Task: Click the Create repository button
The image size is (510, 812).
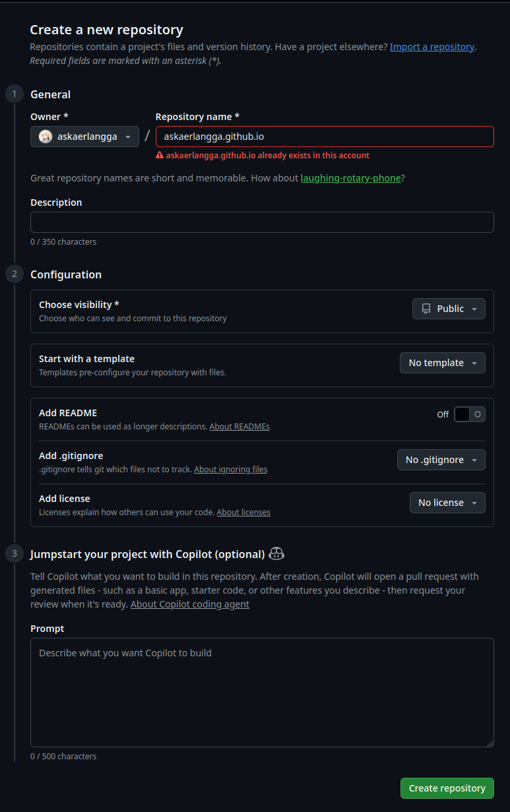Action: coord(447,788)
